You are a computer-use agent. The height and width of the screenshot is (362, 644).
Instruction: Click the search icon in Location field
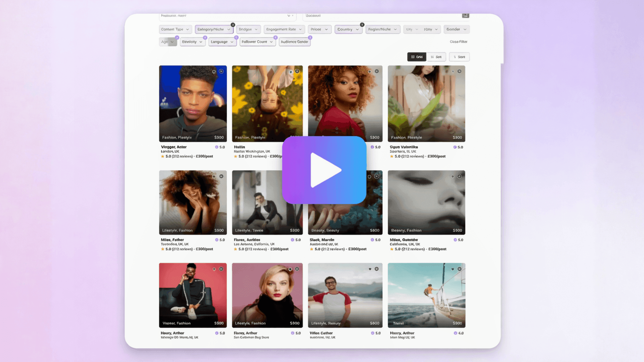(x=465, y=15)
